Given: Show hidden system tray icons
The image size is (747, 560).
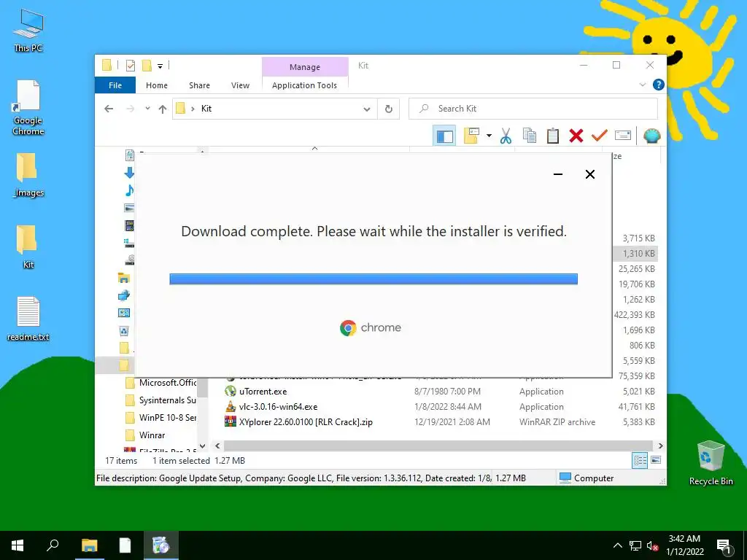Looking at the screenshot, I should tap(617, 545).
